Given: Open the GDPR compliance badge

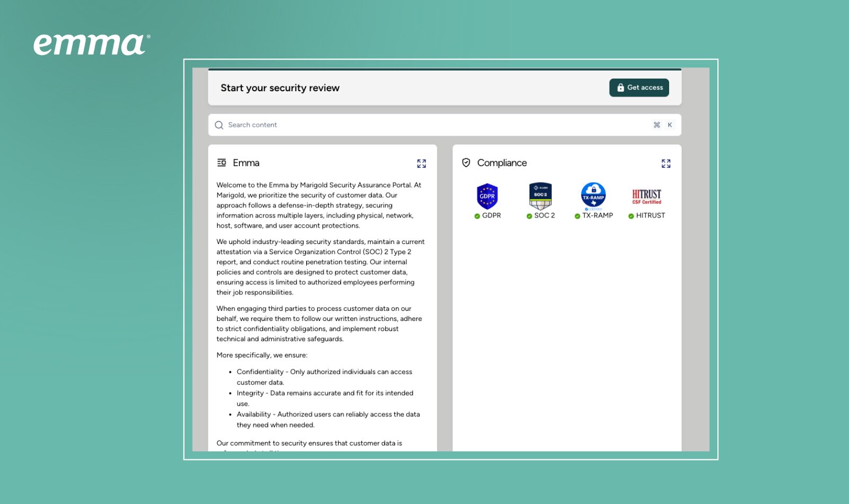Looking at the screenshot, I should click(487, 196).
